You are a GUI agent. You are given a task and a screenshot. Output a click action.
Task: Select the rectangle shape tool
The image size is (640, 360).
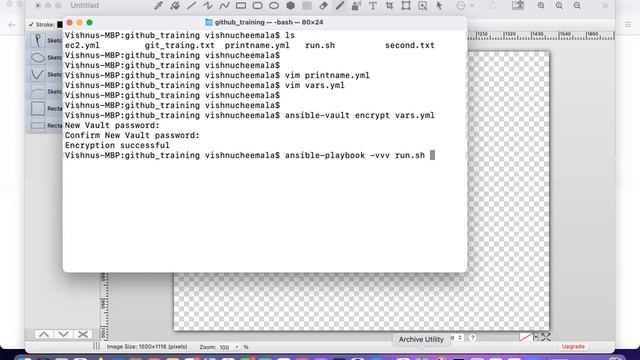point(241,6)
